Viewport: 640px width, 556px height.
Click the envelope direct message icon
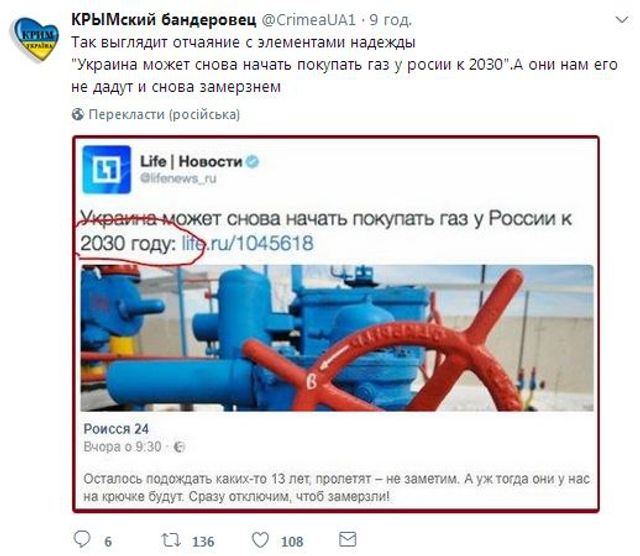click(348, 540)
